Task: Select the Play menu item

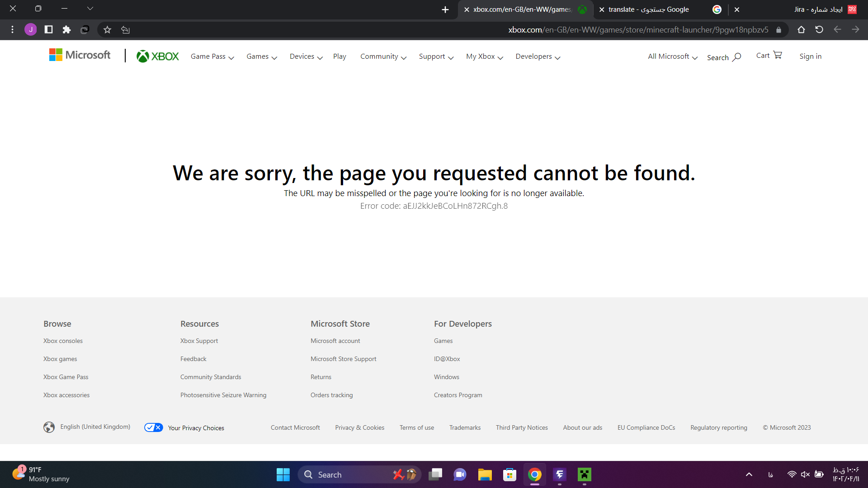Action: (x=340, y=56)
